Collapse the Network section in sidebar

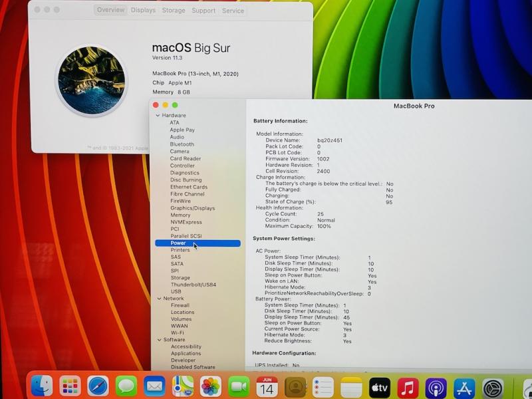pyautogui.click(x=159, y=299)
